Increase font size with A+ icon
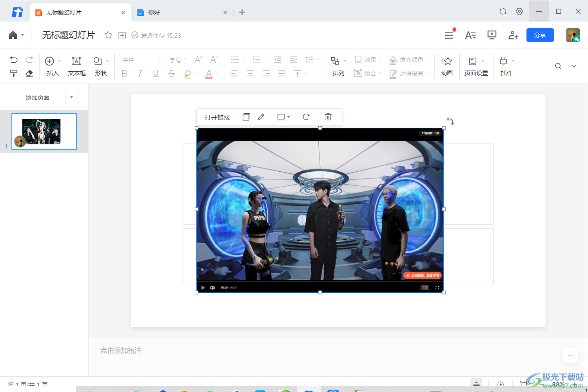Image resolution: width=588 pixels, height=392 pixels. (198, 59)
